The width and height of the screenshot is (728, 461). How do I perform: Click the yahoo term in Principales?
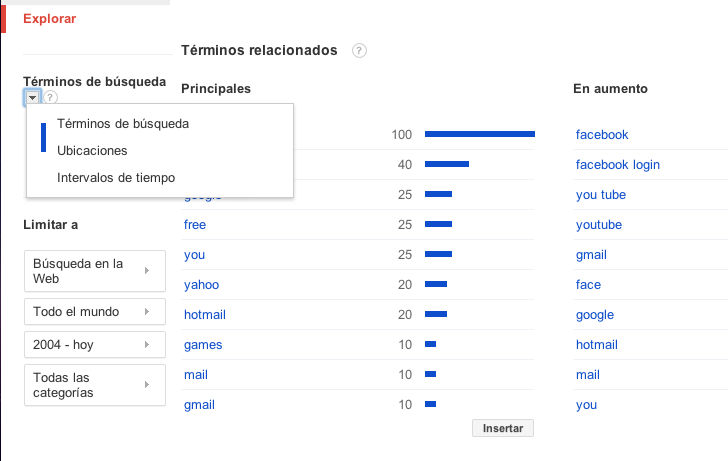click(x=201, y=285)
